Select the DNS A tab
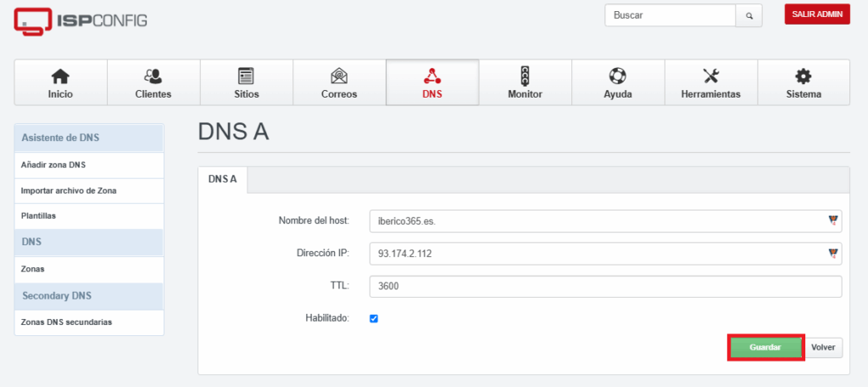868x387 pixels. [x=223, y=180]
